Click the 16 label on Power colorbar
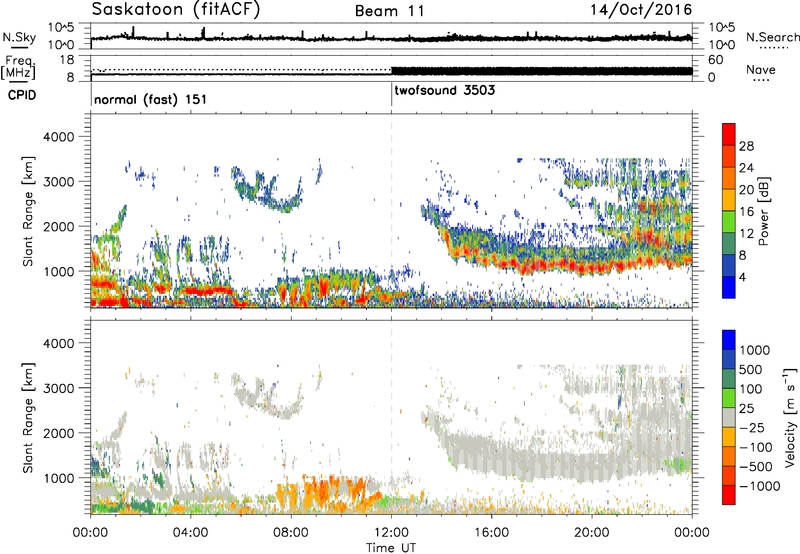Screen dimensions: 800x554 (746, 211)
